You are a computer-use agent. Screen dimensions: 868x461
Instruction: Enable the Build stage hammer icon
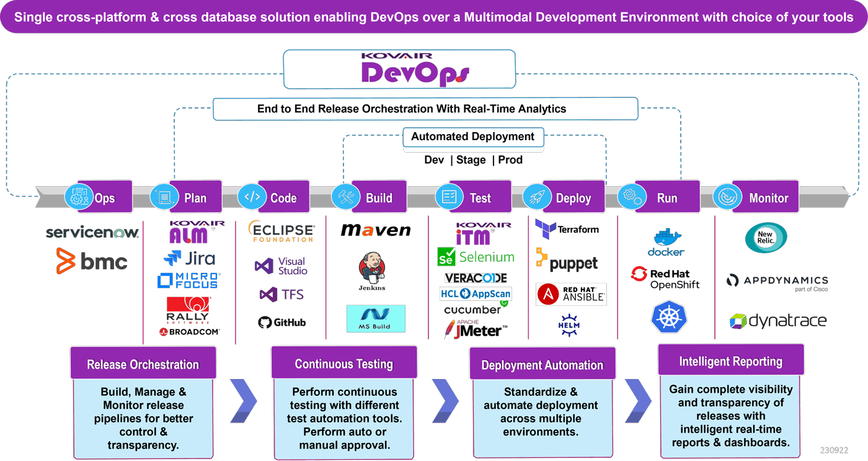345,197
